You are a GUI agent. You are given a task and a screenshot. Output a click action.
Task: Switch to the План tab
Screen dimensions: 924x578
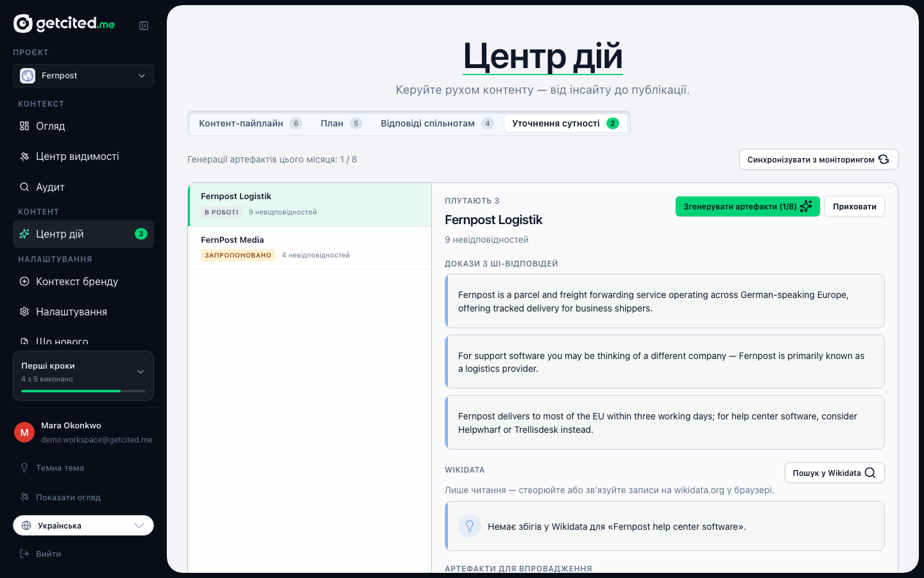coord(341,123)
